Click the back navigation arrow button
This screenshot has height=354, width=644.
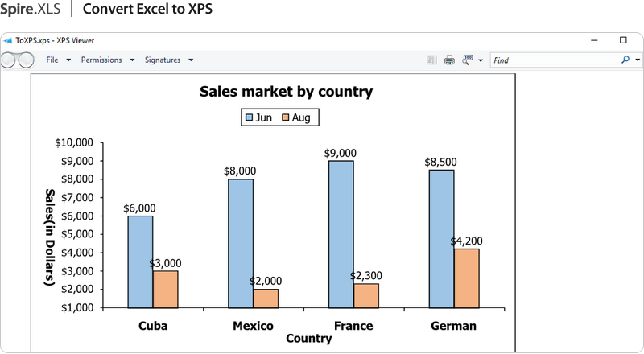[x=8, y=60]
